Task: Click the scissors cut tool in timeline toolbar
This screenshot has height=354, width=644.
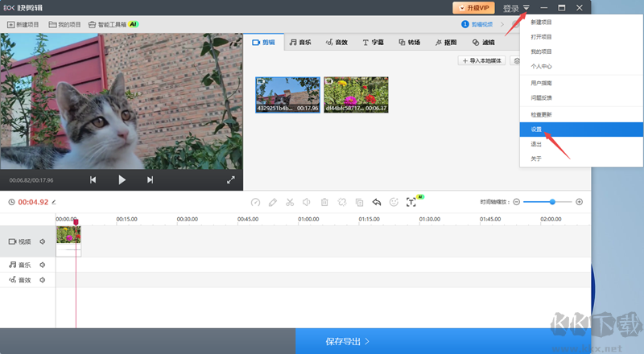Action: (290, 202)
